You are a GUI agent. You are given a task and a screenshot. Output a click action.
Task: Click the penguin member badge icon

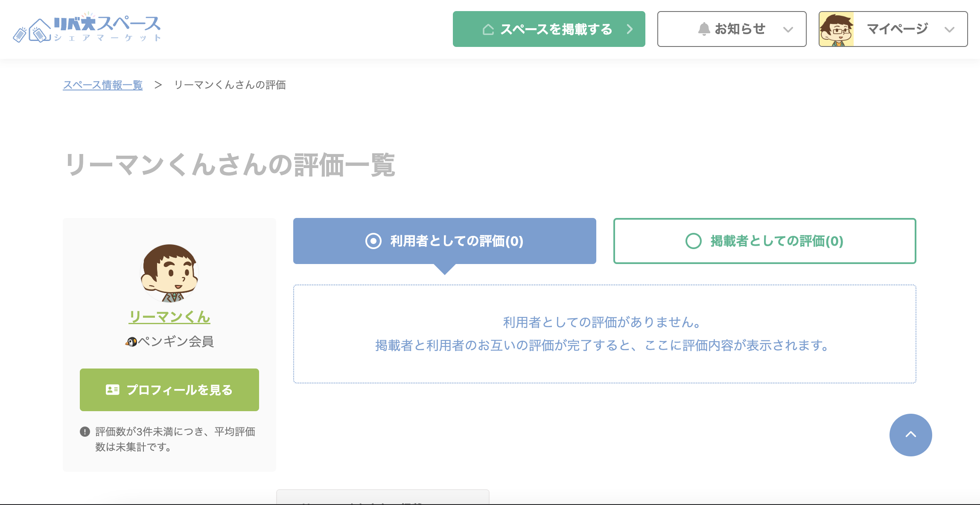(x=131, y=342)
